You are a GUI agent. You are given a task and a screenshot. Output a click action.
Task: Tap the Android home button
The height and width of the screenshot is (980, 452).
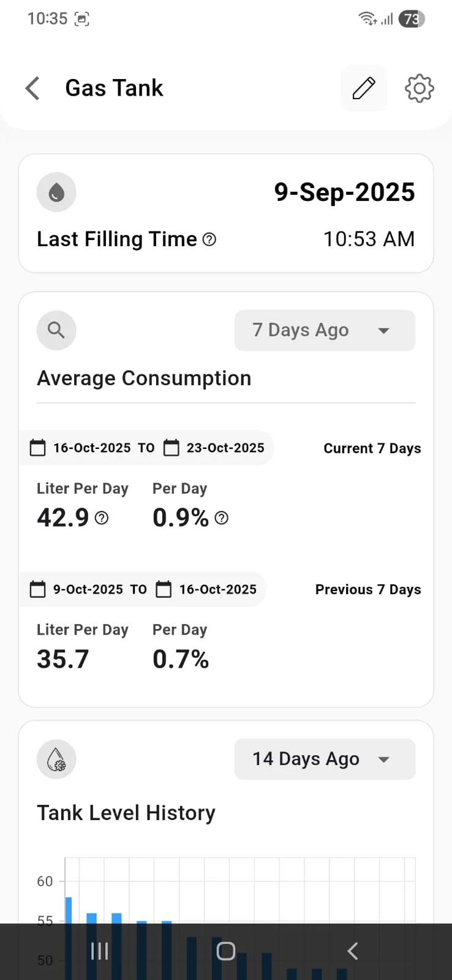226,951
